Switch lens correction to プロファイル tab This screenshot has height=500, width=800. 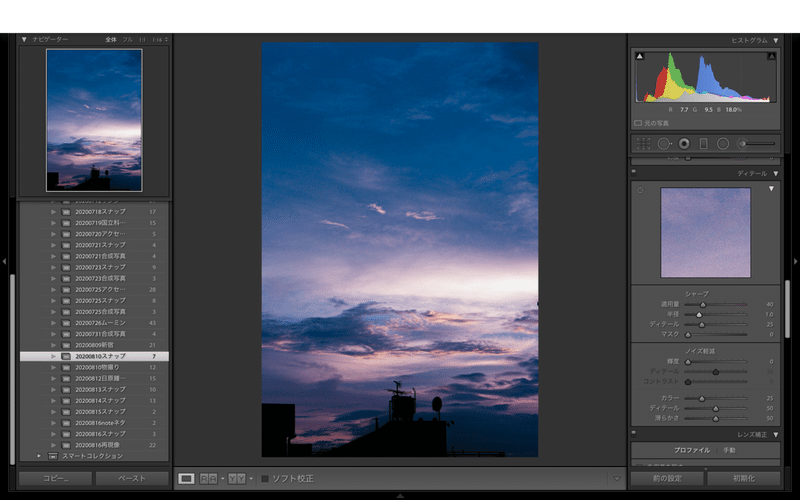pyautogui.click(x=692, y=451)
